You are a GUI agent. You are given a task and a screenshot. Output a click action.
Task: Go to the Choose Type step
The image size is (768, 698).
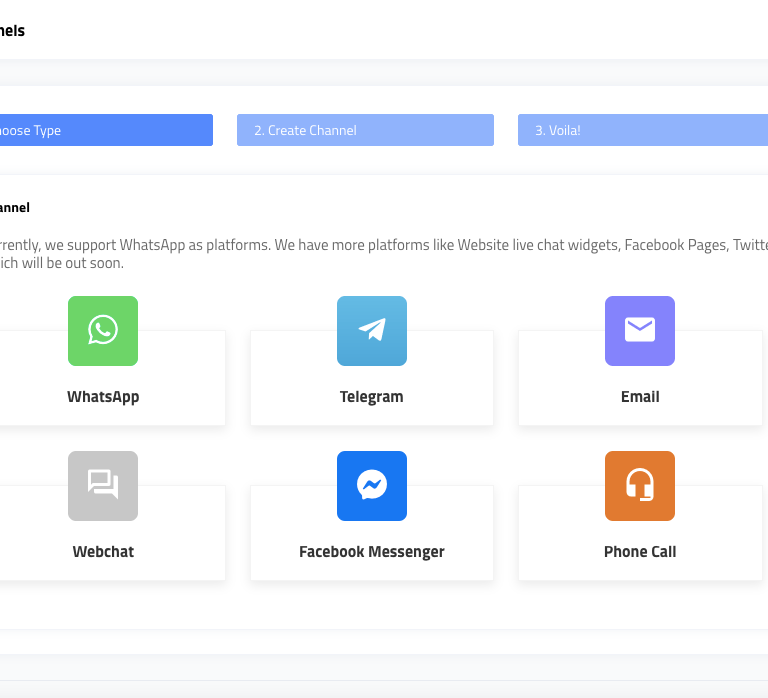[106, 130]
